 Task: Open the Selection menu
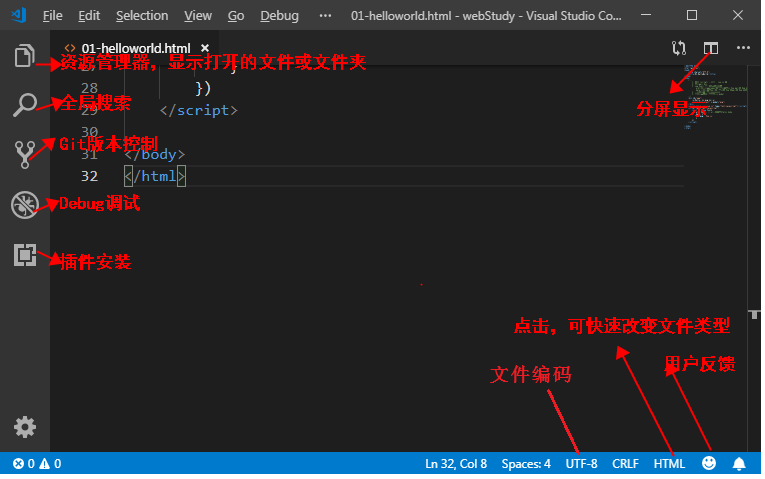pos(142,16)
